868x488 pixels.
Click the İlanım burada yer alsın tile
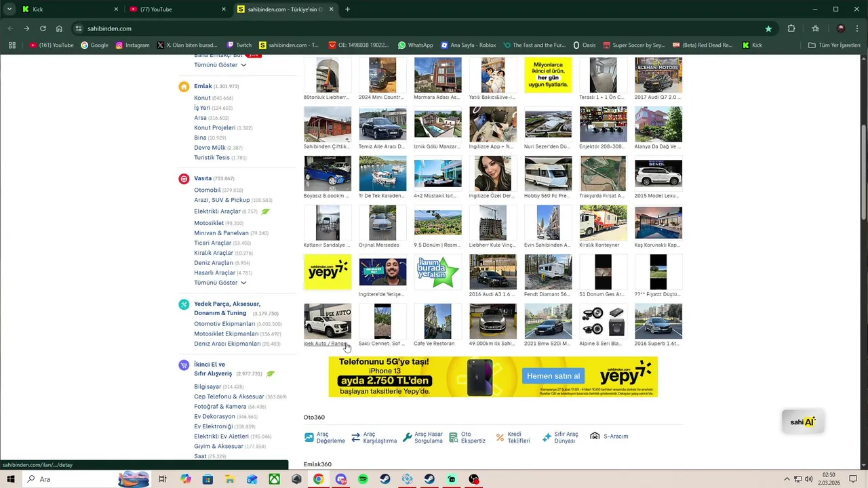(x=437, y=272)
